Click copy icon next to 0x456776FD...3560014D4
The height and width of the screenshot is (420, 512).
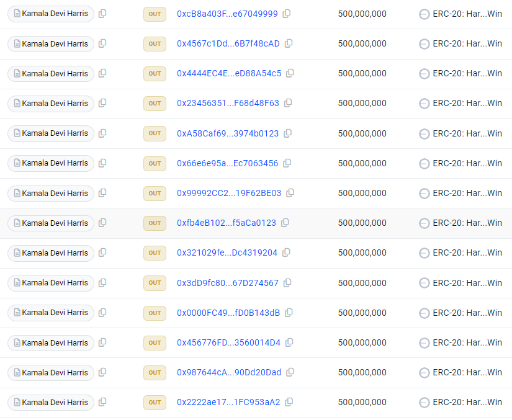pyautogui.click(x=289, y=342)
